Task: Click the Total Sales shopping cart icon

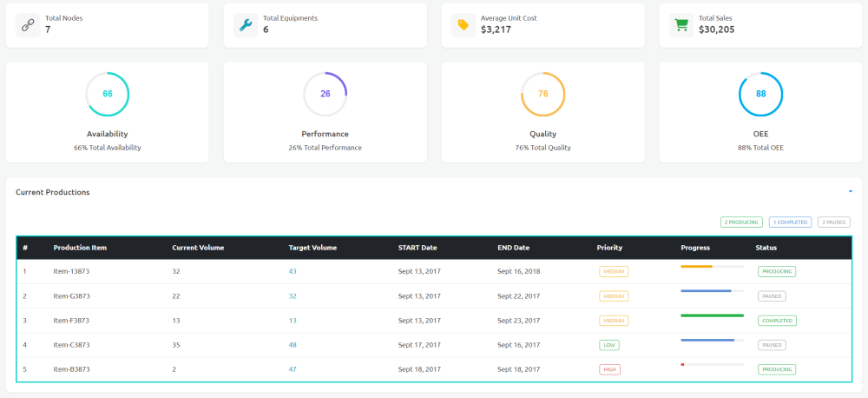Action: (x=681, y=25)
